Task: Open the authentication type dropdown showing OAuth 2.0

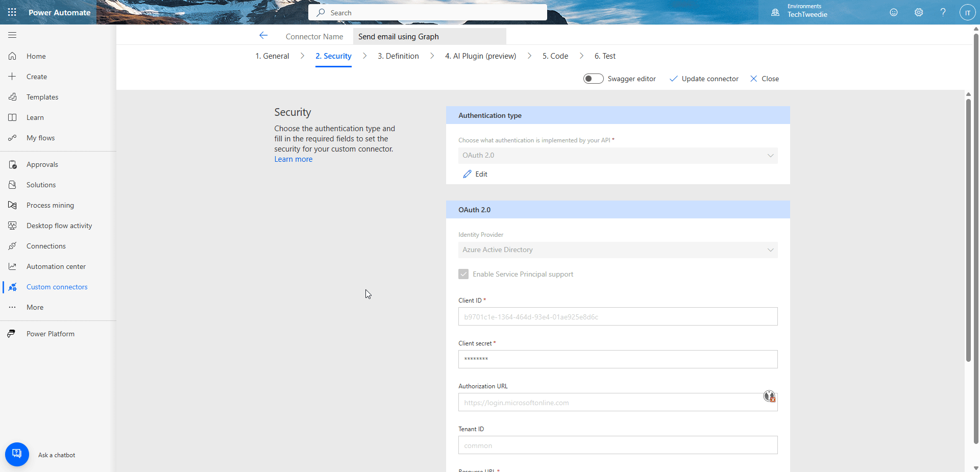Action: (617, 155)
